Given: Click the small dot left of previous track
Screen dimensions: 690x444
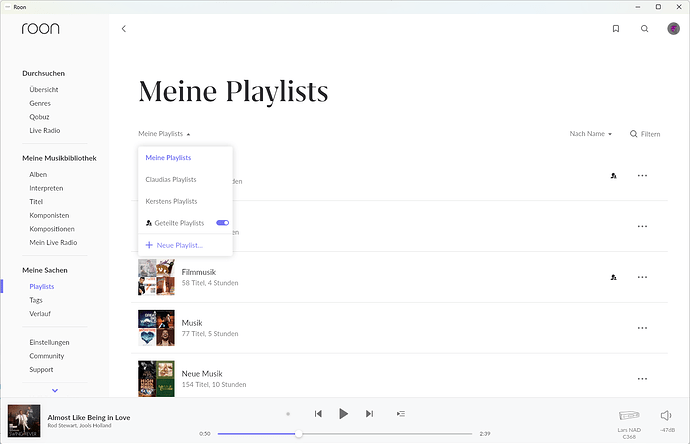Looking at the screenshot, I should tap(288, 414).
